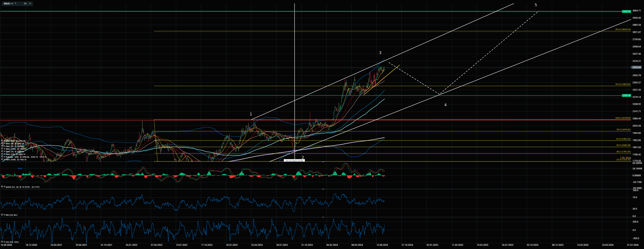The width and height of the screenshot is (644, 249).
Task: Open RSI indicator settings icon
Action: 2,215
